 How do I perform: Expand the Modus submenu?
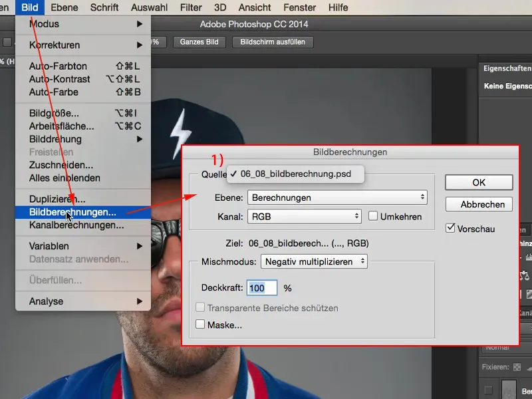83,24
